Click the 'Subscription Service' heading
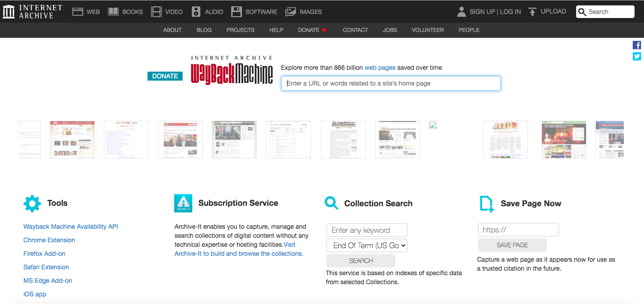644x304 pixels. [x=238, y=203]
